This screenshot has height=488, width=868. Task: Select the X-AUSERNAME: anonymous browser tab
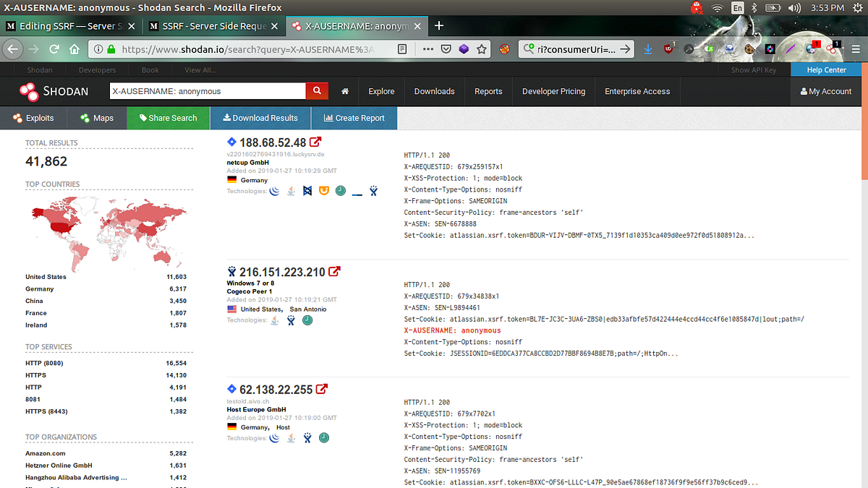pyautogui.click(x=357, y=25)
